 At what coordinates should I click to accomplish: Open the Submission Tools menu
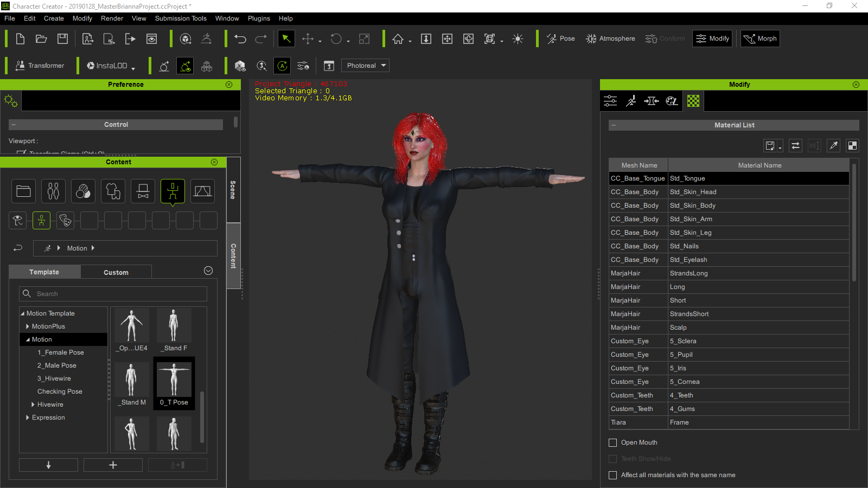[x=181, y=18]
